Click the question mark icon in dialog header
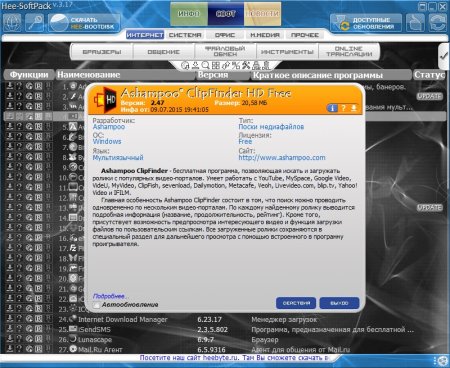 click(343, 108)
